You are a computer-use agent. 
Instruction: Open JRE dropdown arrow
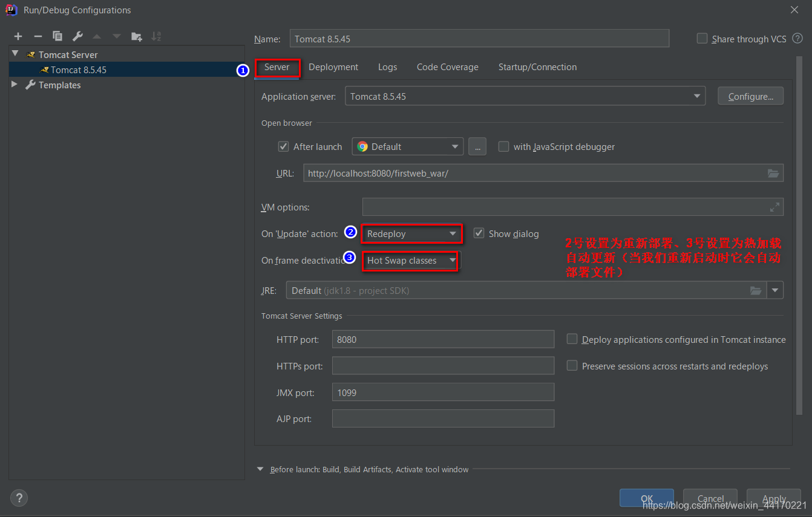pyautogui.click(x=775, y=291)
